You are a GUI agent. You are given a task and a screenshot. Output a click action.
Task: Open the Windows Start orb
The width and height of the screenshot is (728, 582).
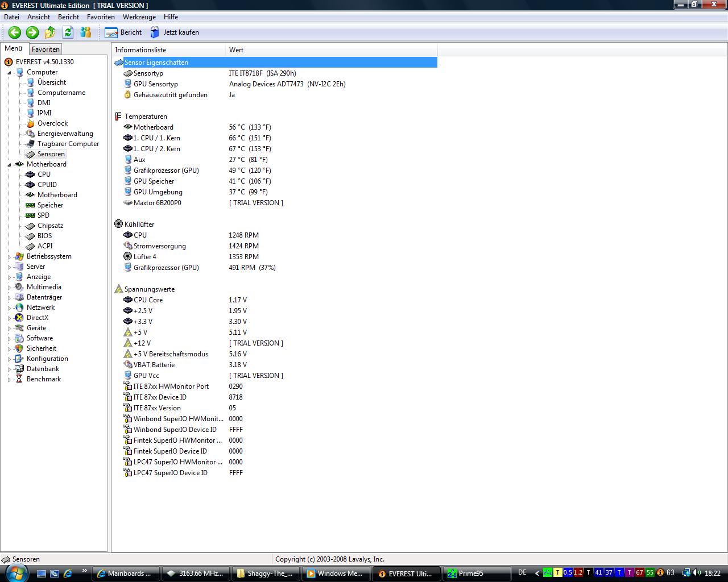coord(15,573)
